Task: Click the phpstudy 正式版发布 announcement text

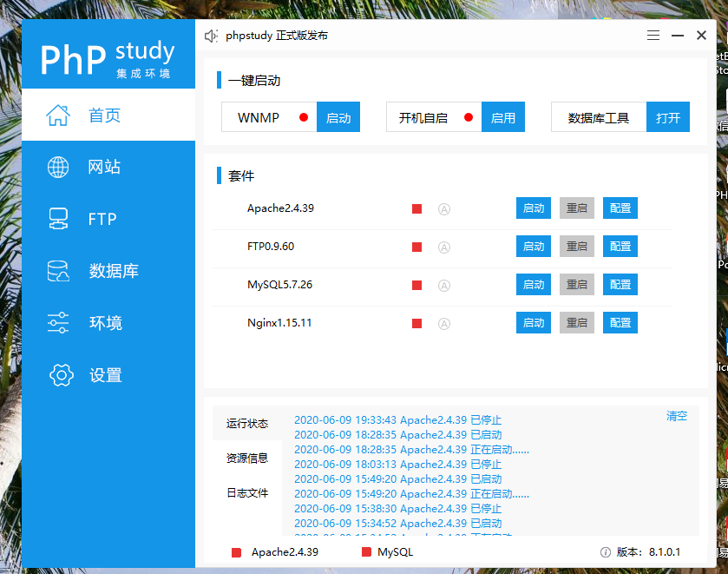Action: pyautogui.click(x=277, y=36)
